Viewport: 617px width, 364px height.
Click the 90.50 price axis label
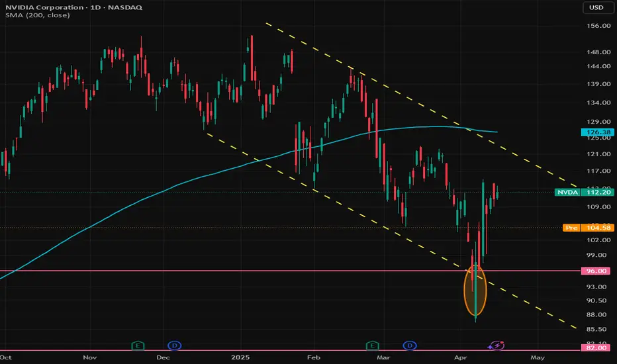pos(596,300)
